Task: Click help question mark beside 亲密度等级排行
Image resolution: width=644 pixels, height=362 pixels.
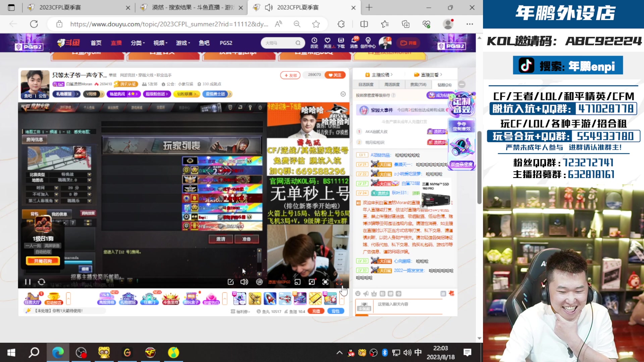Action: coord(393,95)
